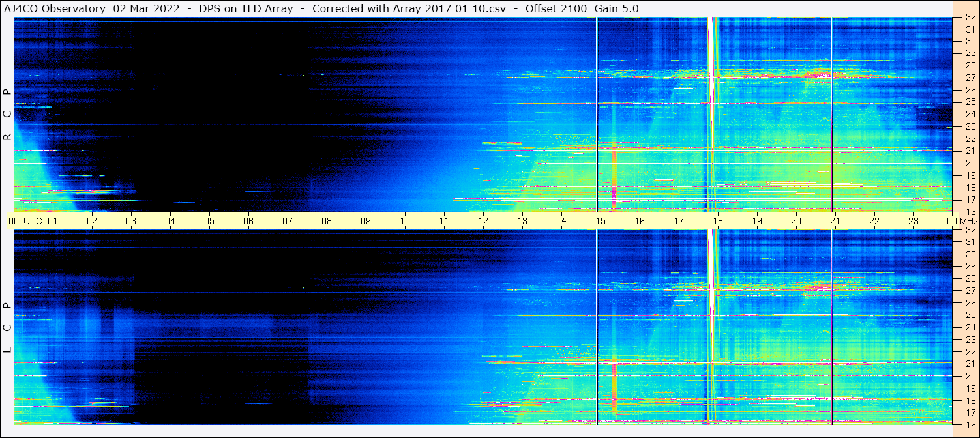Click the "00 UTC" time axis label
The height and width of the screenshot is (438, 980).
coord(25,221)
